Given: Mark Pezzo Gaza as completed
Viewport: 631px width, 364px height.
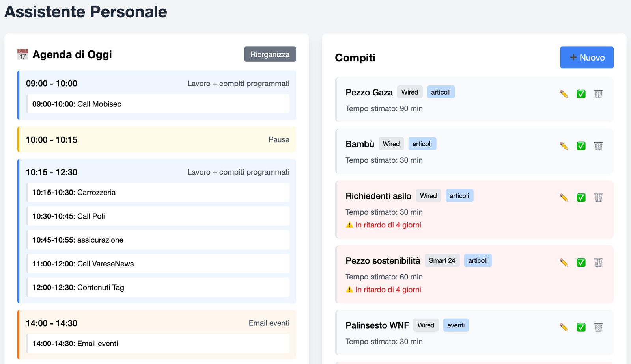Looking at the screenshot, I should (x=581, y=94).
